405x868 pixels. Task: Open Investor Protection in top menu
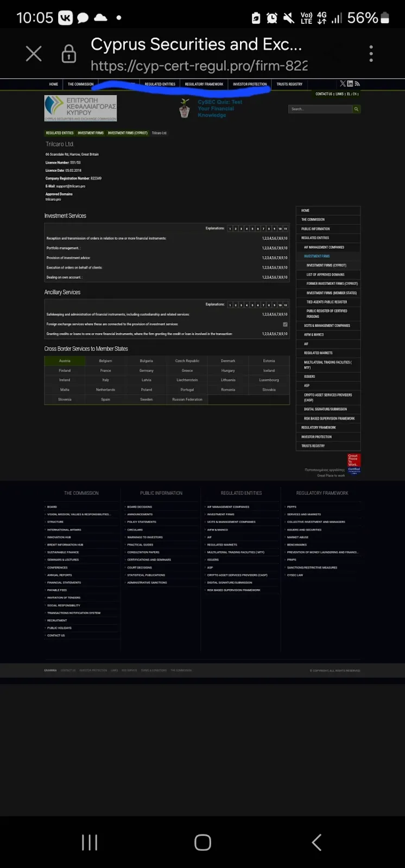coord(250,84)
